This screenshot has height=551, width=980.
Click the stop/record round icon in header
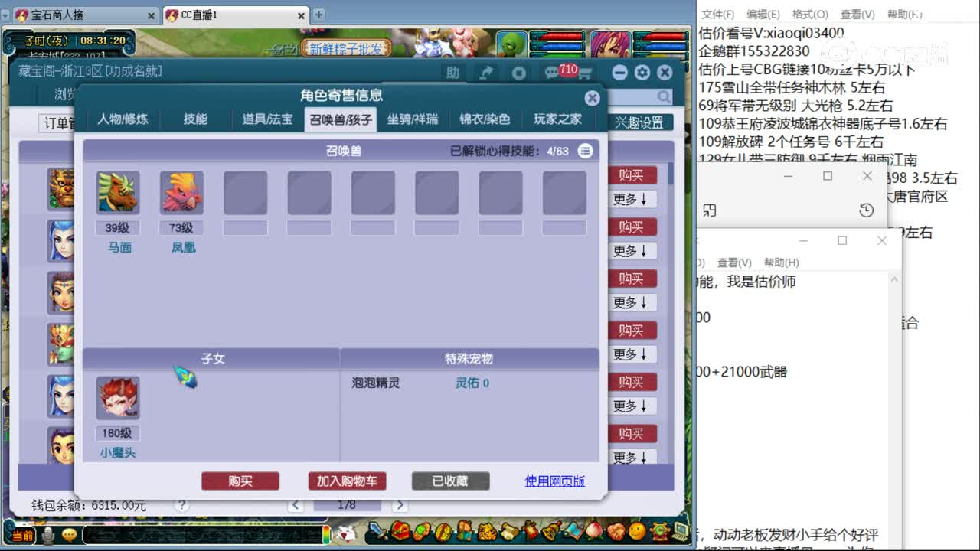(x=519, y=73)
